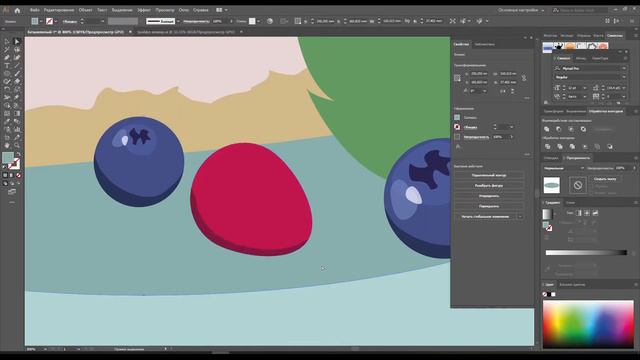Click Minus Back pathfinder icon
The image size is (640, 360).
pyautogui.click(x=610, y=147)
